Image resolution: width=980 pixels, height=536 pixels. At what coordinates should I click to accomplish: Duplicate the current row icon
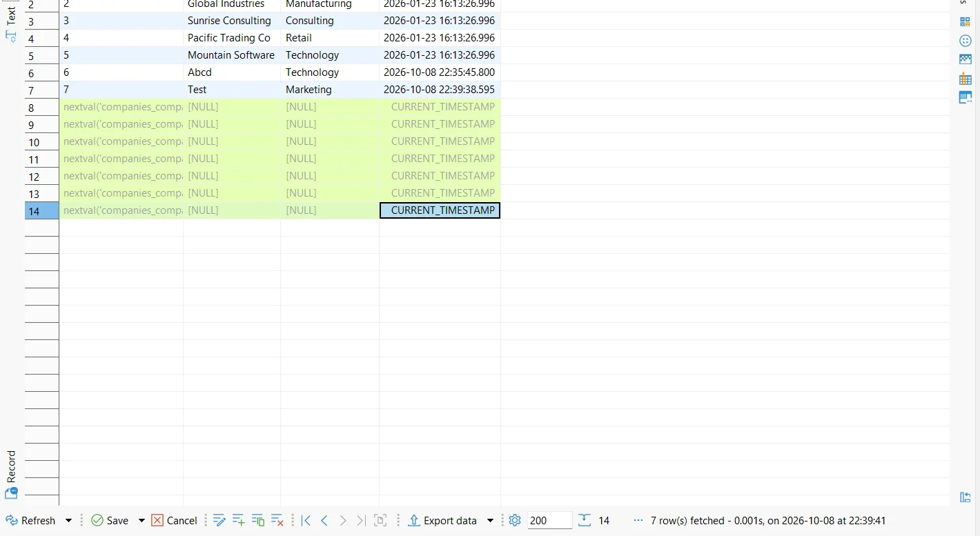(x=258, y=521)
